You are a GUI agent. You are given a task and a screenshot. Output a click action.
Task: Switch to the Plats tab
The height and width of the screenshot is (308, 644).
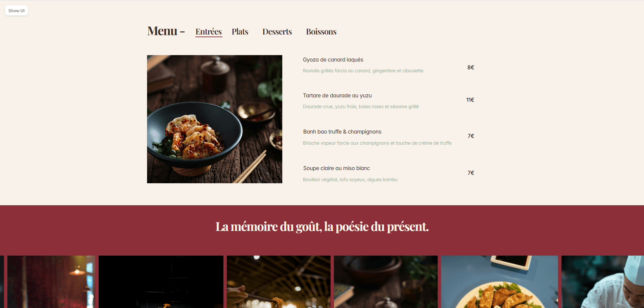[240, 32]
